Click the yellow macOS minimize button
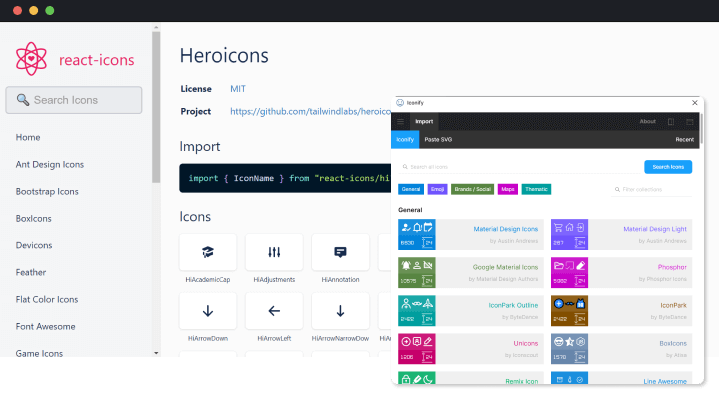This screenshot has width=719, height=398. click(x=33, y=11)
